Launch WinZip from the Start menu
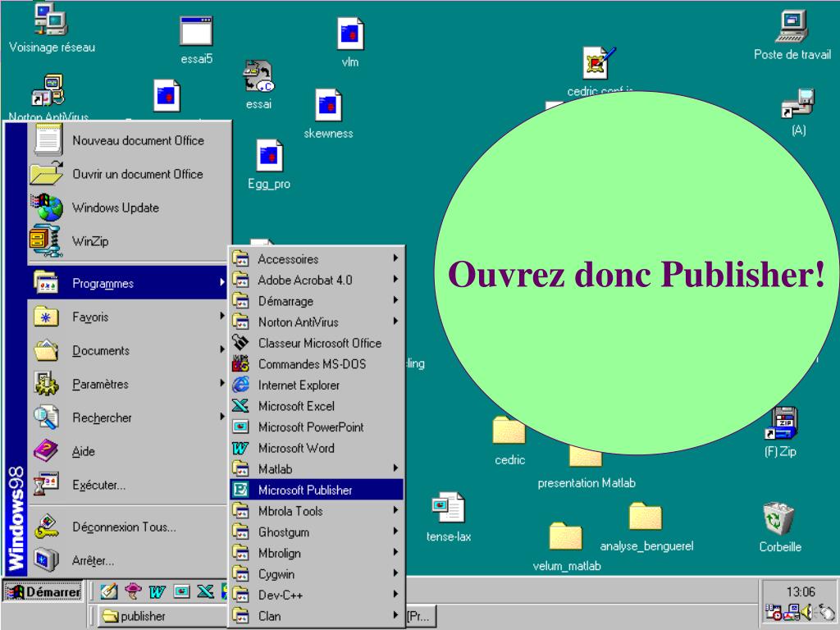This screenshot has height=630, width=840. [x=127, y=241]
